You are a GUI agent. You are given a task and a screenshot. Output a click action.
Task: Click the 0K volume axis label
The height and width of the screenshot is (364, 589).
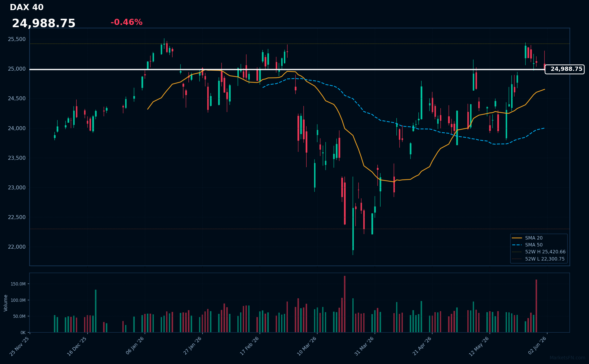pos(23,333)
